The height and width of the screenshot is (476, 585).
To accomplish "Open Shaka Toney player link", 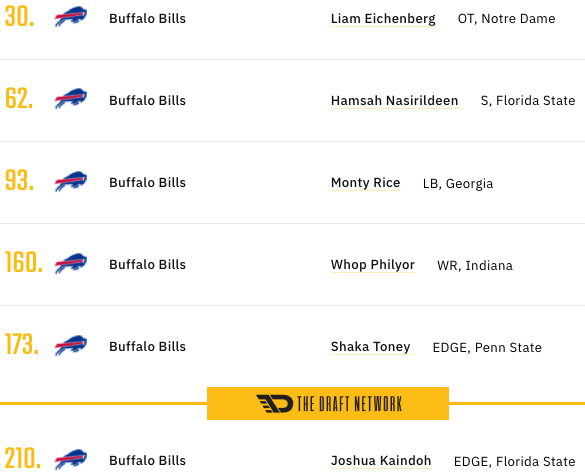I will click(370, 347).
